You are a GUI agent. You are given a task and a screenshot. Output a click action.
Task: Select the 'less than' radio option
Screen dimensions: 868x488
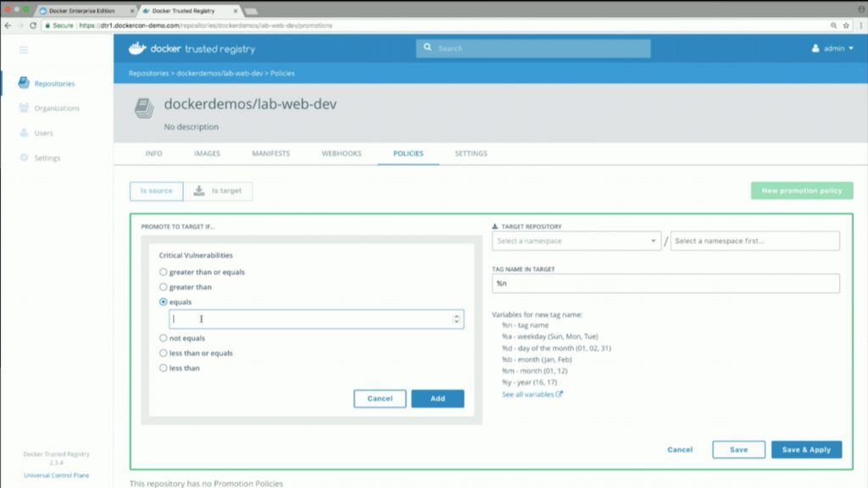(164, 368)
